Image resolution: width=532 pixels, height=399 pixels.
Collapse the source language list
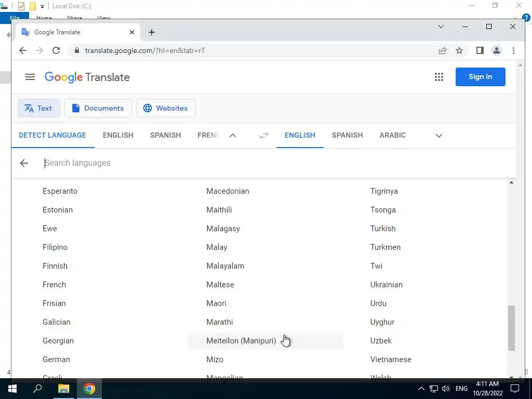click(233, 136)
